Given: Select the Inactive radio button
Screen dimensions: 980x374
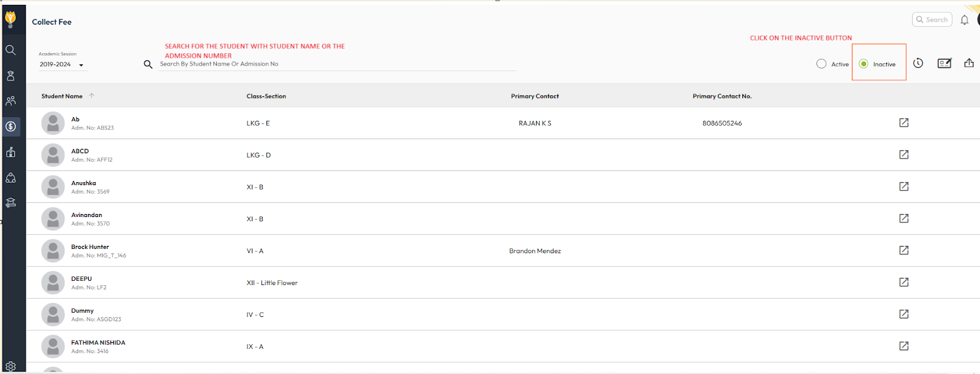Looking at the screenshot, I should coord(864,64).
